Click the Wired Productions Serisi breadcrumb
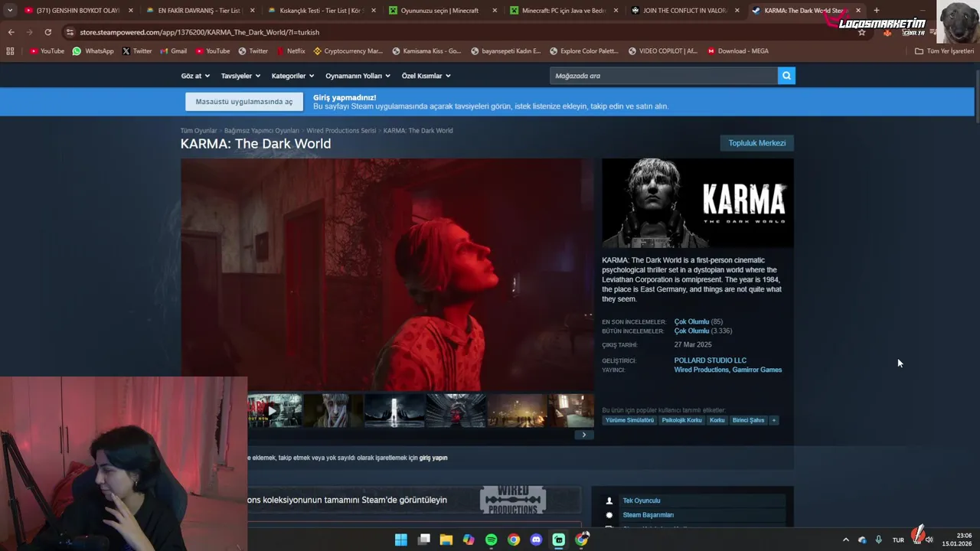 point(341,131)
